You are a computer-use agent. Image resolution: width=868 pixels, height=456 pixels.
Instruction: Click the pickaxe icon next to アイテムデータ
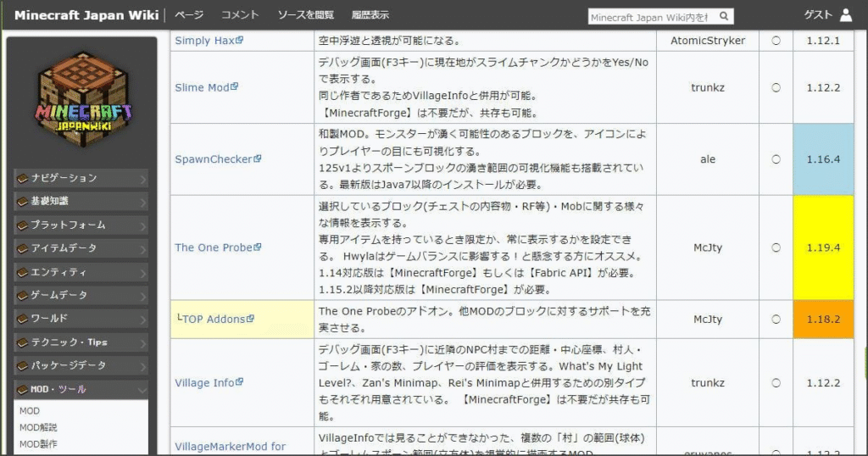coord(22,248)
